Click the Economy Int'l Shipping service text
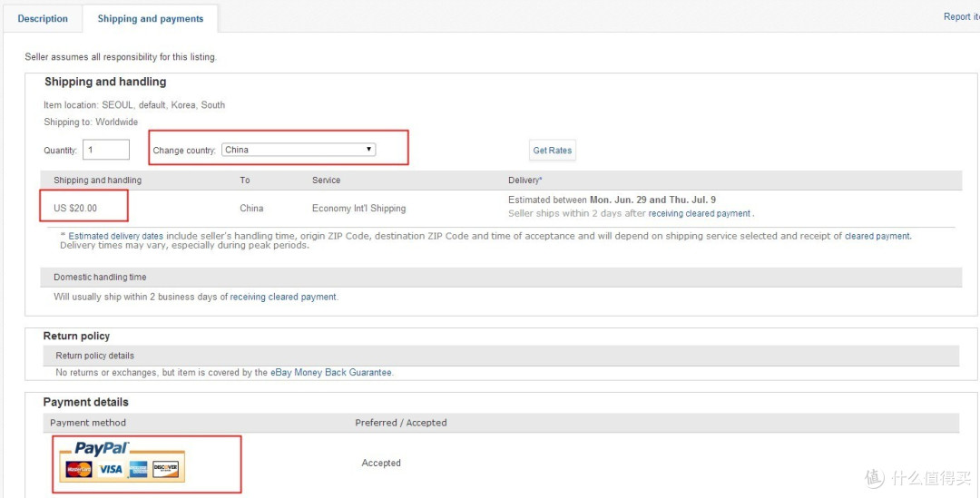The image size is (980, 498). 358,208
